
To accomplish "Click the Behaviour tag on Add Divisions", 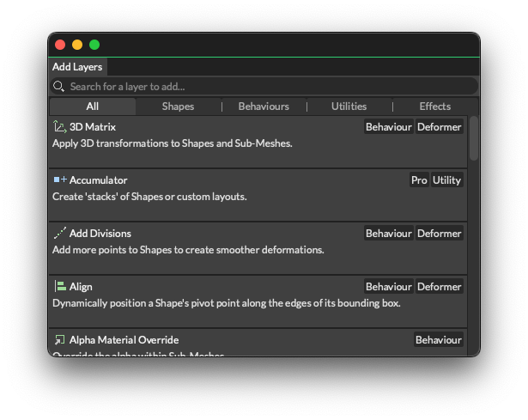I will coord(388,234).
